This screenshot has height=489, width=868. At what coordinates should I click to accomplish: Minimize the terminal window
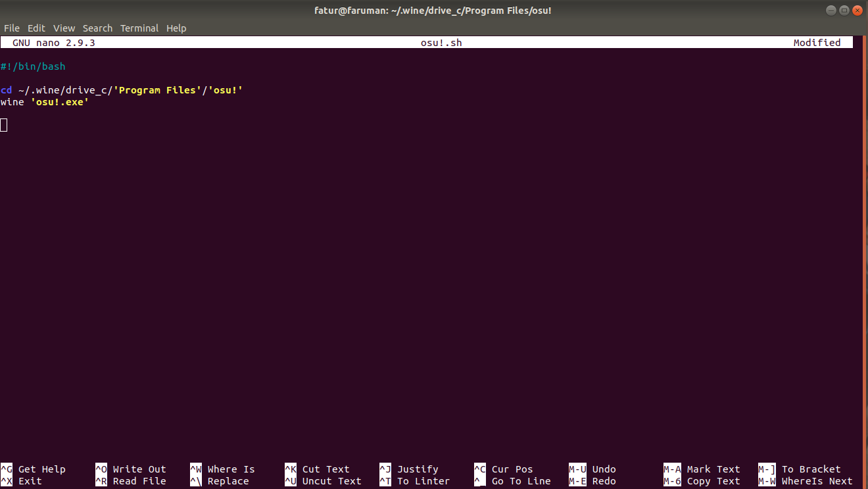(x=830, y=10)
